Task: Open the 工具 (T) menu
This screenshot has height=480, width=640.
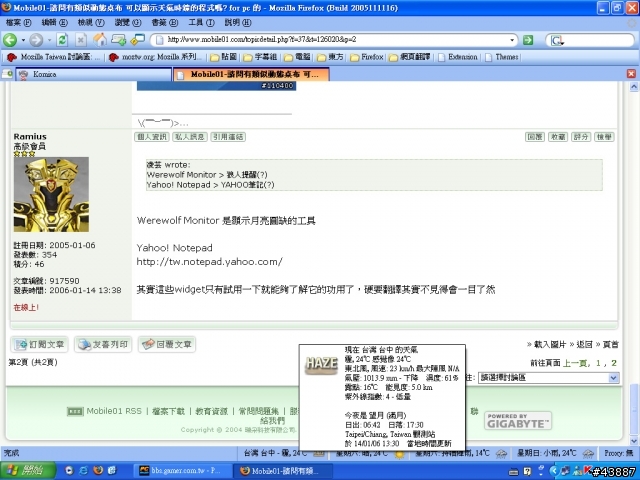Action: tap(201, 22)
